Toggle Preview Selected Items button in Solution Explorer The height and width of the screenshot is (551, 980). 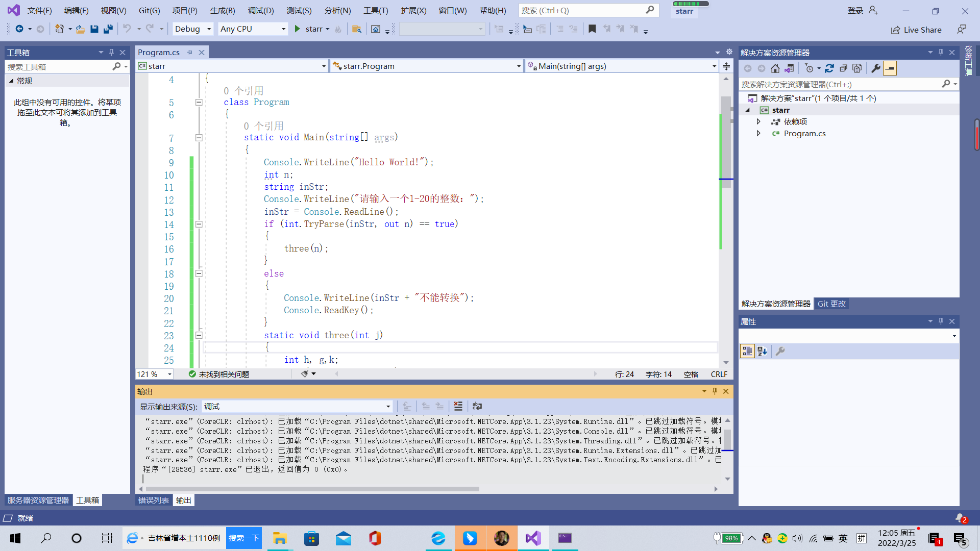click(x=890, y=68)
